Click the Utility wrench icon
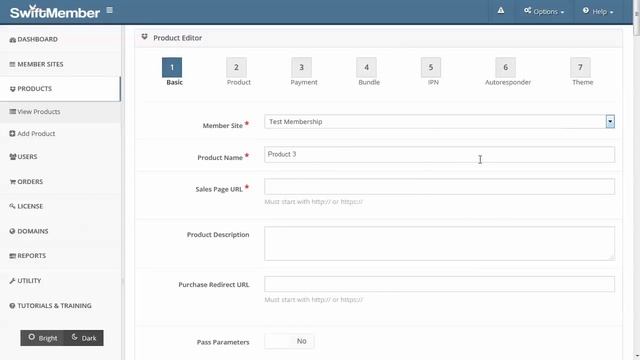This screenshot has width=640, height=360. coord(12,281)
